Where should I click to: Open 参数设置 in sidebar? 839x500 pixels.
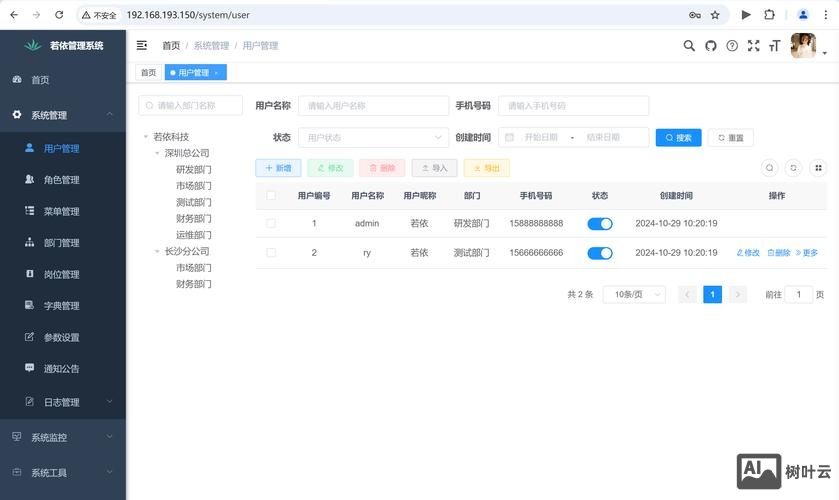click(63, 337)
